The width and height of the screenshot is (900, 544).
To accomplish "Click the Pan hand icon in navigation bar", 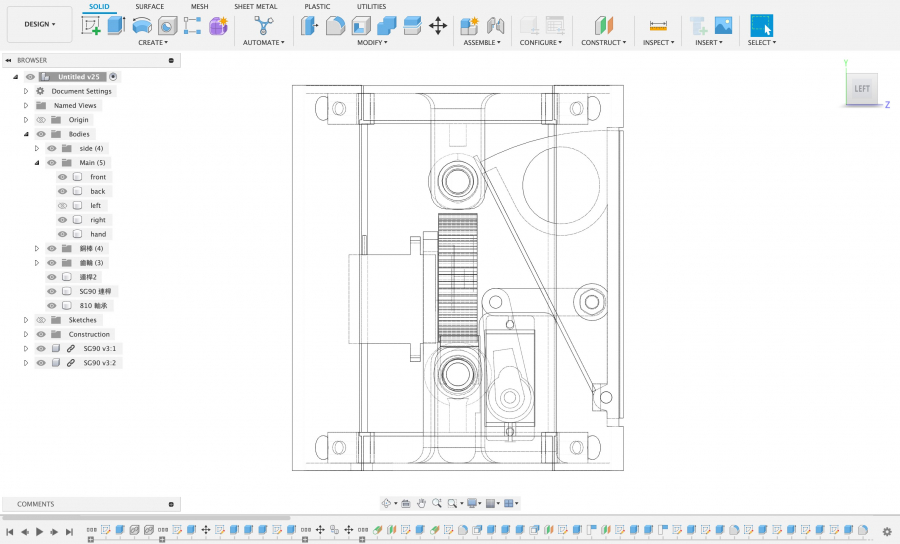I will 422,503.
